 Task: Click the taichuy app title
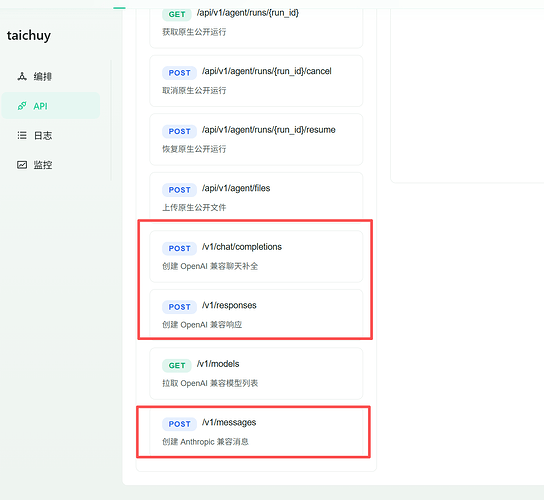[x=29, y=35]
